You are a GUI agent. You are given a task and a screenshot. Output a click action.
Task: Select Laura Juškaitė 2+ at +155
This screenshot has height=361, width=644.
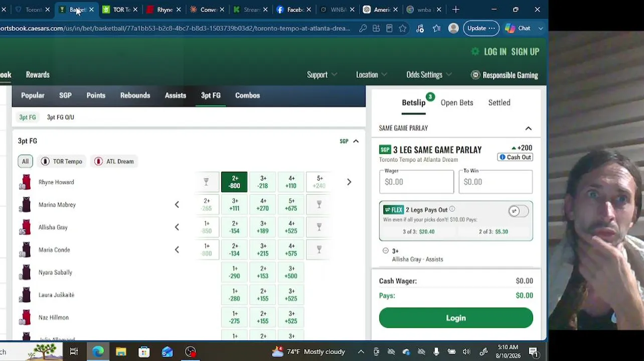263,295
